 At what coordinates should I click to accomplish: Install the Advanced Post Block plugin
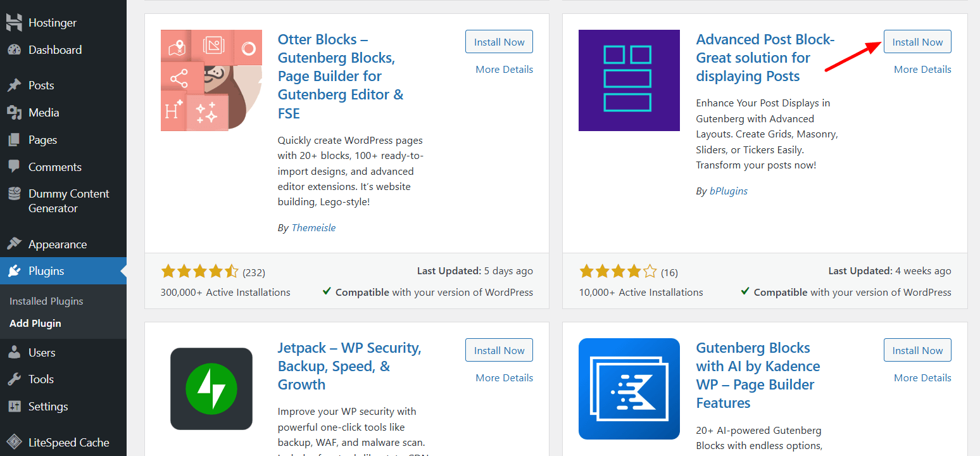(x=917, y=41)
